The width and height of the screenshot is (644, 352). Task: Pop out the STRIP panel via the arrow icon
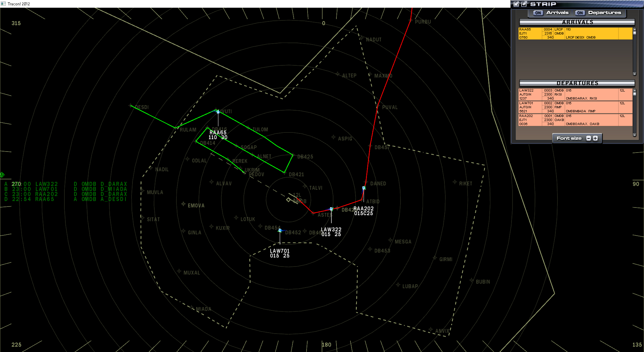coord(524,4)
